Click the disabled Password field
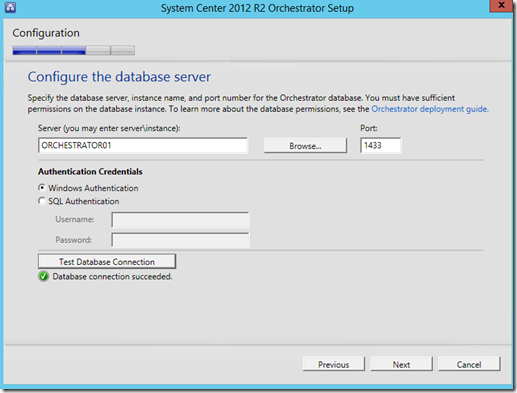The height and width of the screenshot is (393, 517). click(180, 240)
